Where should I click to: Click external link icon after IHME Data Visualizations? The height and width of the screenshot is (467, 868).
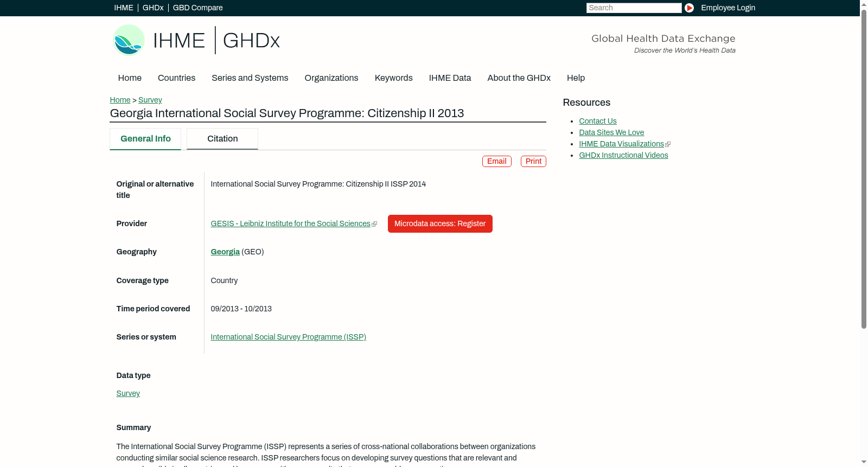pyautogui.click(x=668, y=144)
